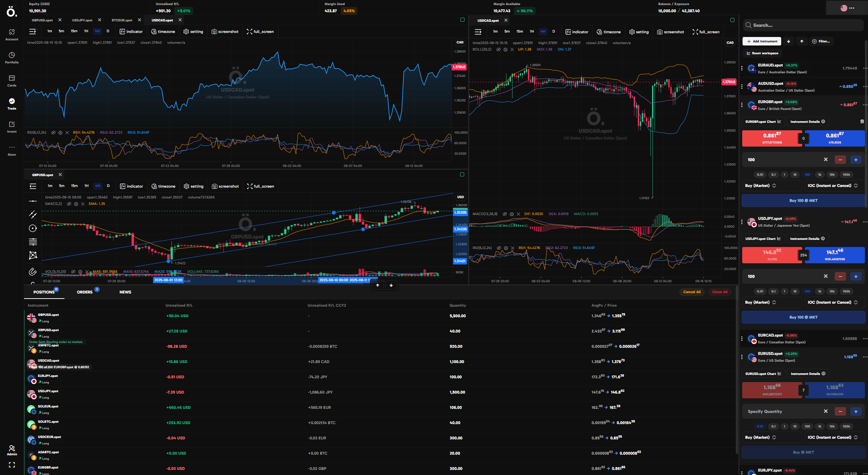The image size is (868, 475).
Task: Select the circle drawing tool
Action: click(33, 228)
